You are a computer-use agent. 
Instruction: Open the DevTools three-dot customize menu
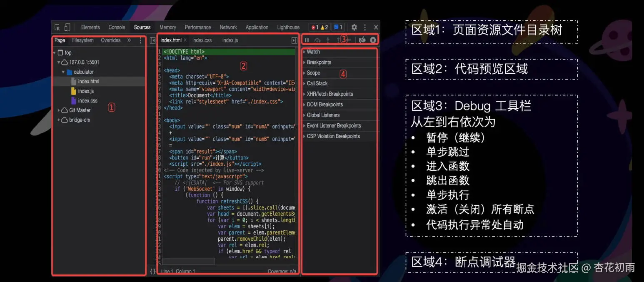click(x=365, y=27)
